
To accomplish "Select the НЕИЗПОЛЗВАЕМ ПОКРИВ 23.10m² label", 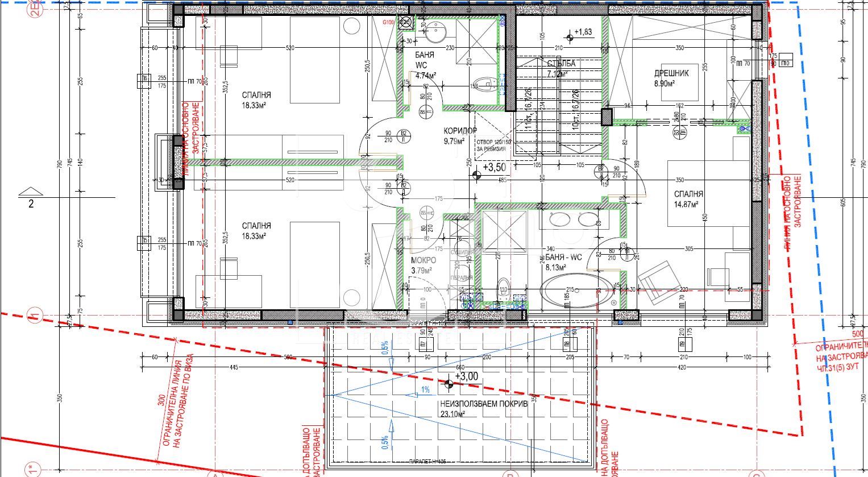I will coord(483,409).
